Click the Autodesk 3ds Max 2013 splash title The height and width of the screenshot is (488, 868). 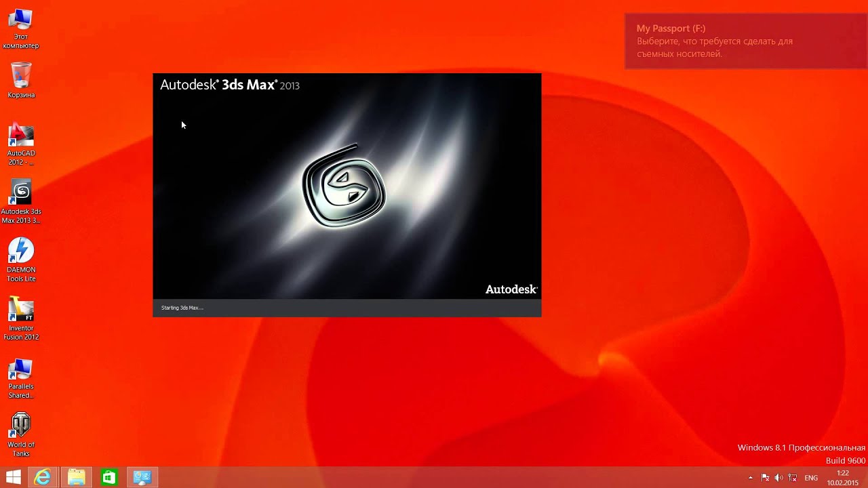230,85
